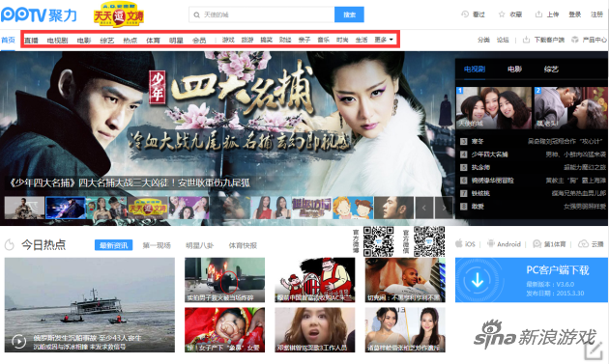The width and height of the screenshot is (609, 364).
Task: Show previous banner thumbnails with left arrow
Action: [424, 208]
